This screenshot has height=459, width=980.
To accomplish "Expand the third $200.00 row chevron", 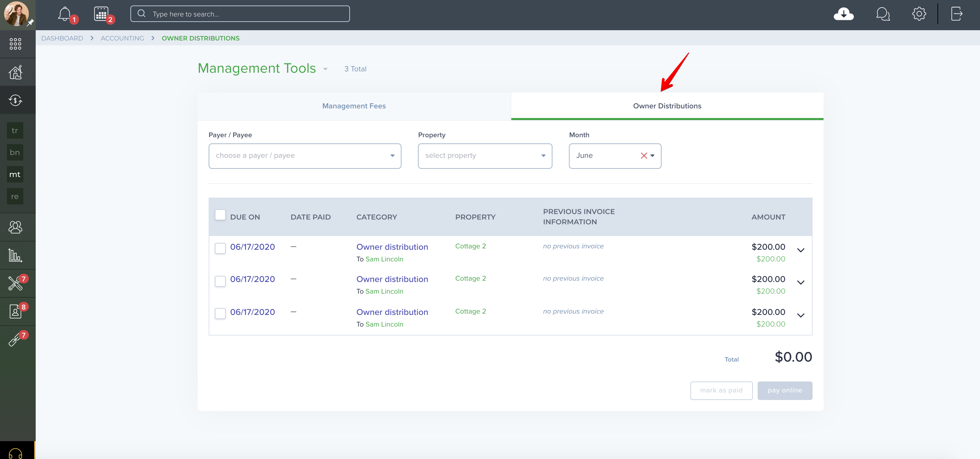I will (801, 315).
